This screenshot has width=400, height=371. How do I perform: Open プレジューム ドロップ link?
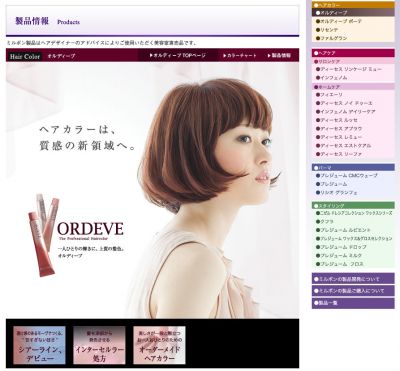point(341,247)
